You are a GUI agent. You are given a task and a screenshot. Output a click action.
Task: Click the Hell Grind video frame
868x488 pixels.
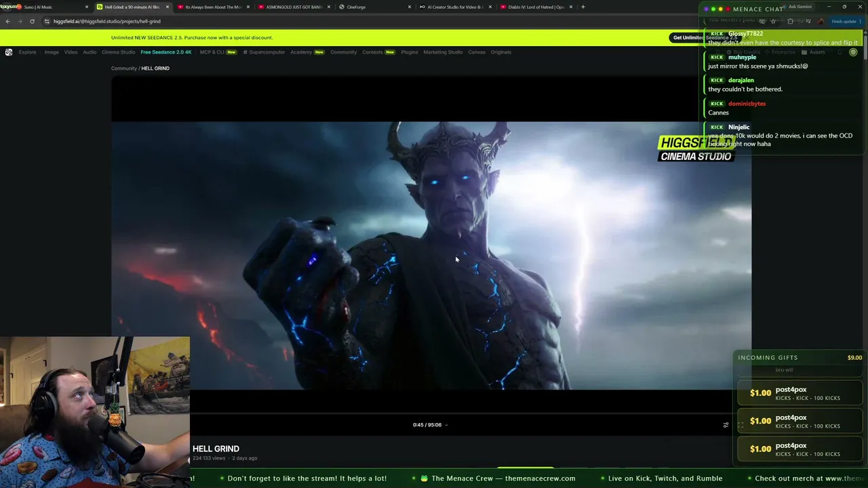[x=431, y=256]
